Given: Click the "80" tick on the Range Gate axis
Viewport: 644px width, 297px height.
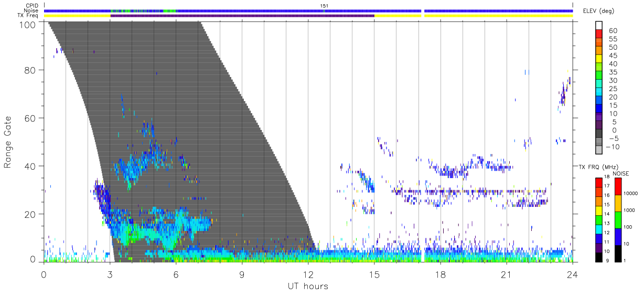Looking at the screenshot, I should point(31,70).
